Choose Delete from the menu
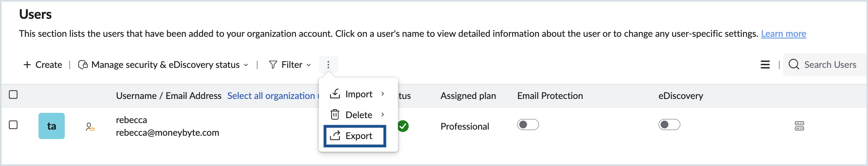The height and width of the screenshot is (166, 868). point(358,115)
